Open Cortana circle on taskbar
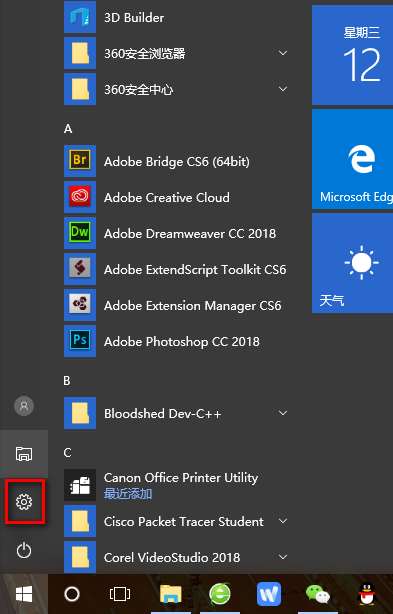This screenshot has width=393, height=614. coord(72,594)
